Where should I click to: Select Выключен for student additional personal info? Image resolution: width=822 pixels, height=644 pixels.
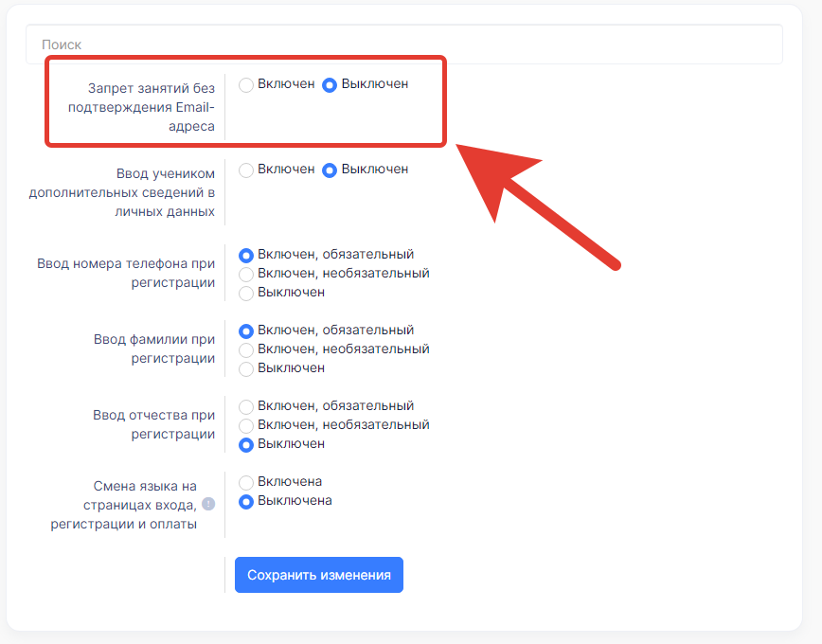pos(330,170)
